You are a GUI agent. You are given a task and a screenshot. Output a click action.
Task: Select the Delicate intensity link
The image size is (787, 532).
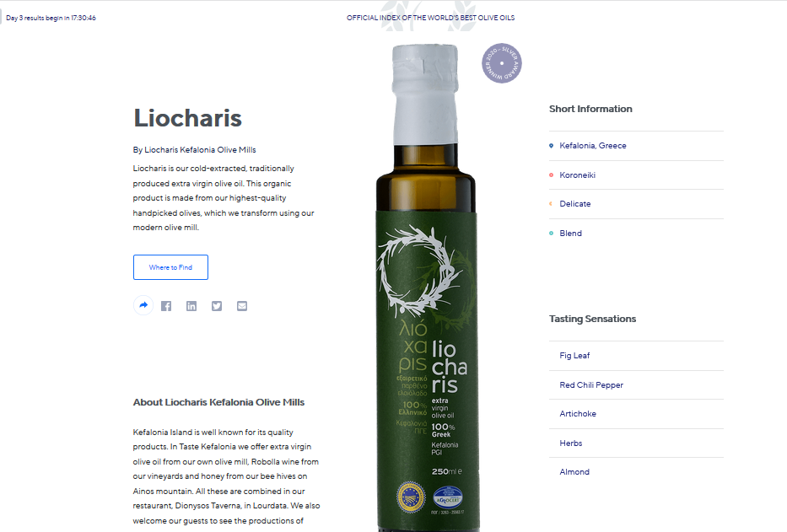click(x=575, y=204)
